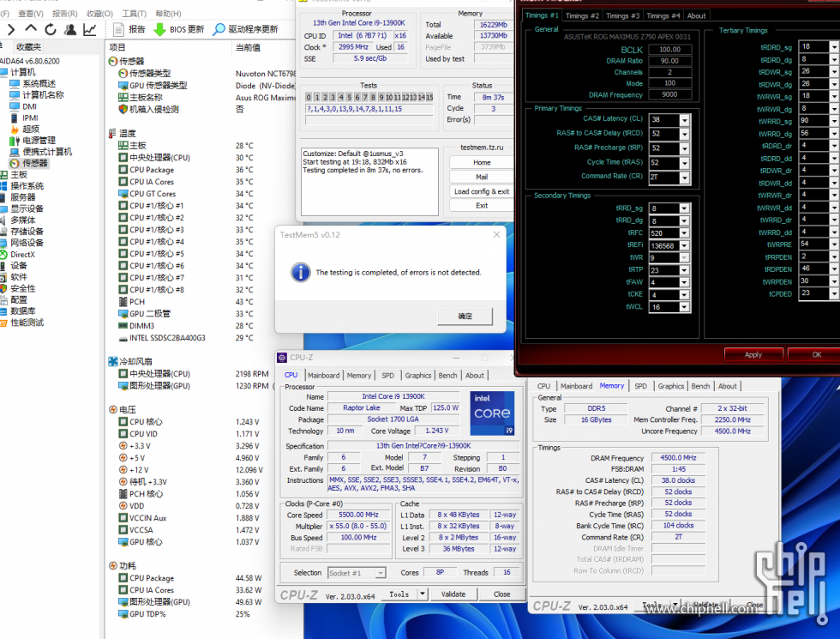Open the 帮助(H) menu in AIDA64
840x639 pixels.
coord(168,14)
